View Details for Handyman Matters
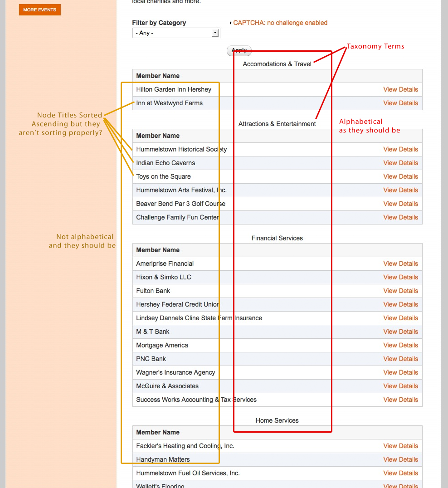Screen dimensions: 448x488 pyautogui.click(x=400, y=459)
